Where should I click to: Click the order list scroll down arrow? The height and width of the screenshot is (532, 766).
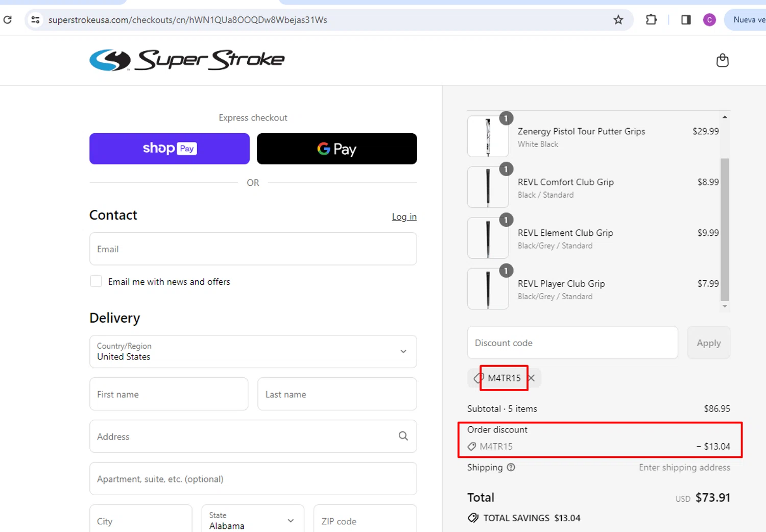tap(725, 306)
